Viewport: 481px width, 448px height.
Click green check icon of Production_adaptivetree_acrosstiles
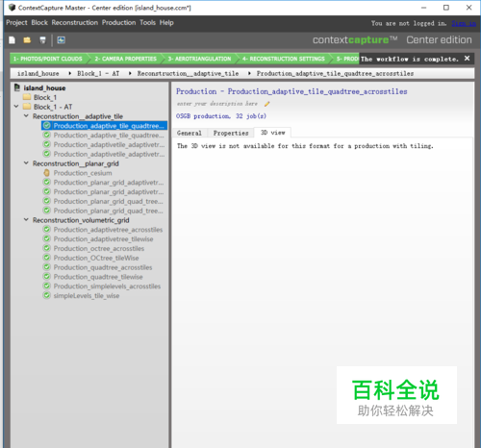[x=47, y=230]
